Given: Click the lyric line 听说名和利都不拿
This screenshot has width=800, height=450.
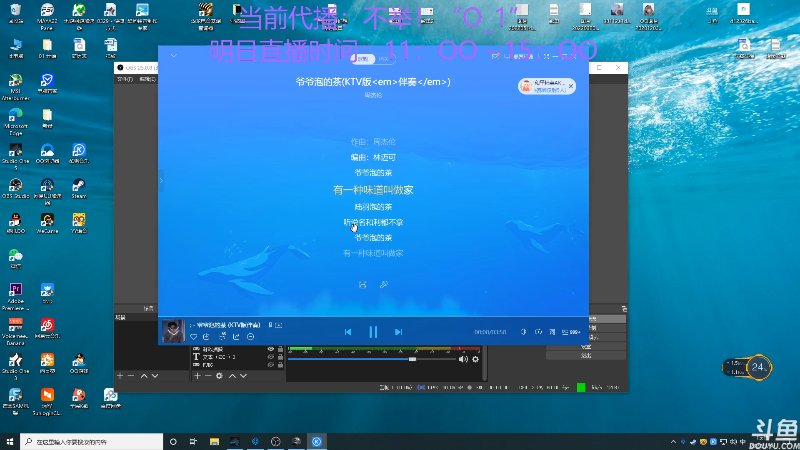Looking at the screenshot, I should [x=373, y=222].
